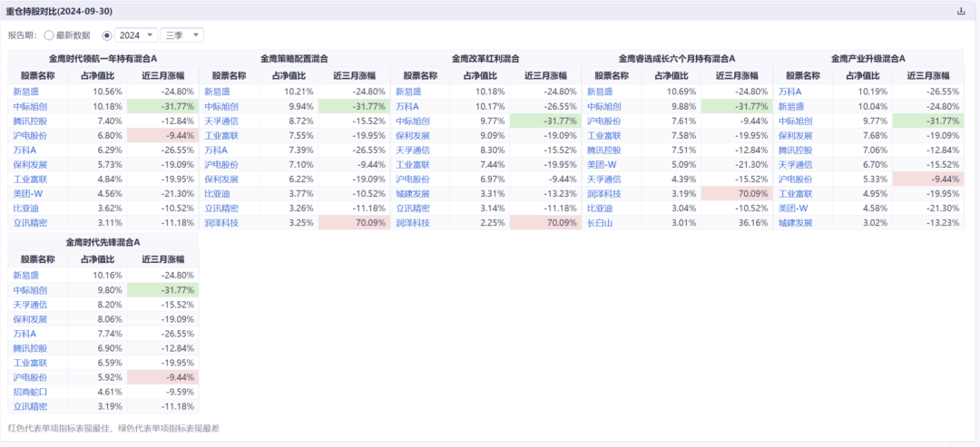Click the 10.21% net value cell
The image size is (980, 447).
click(x=289, y=92)
